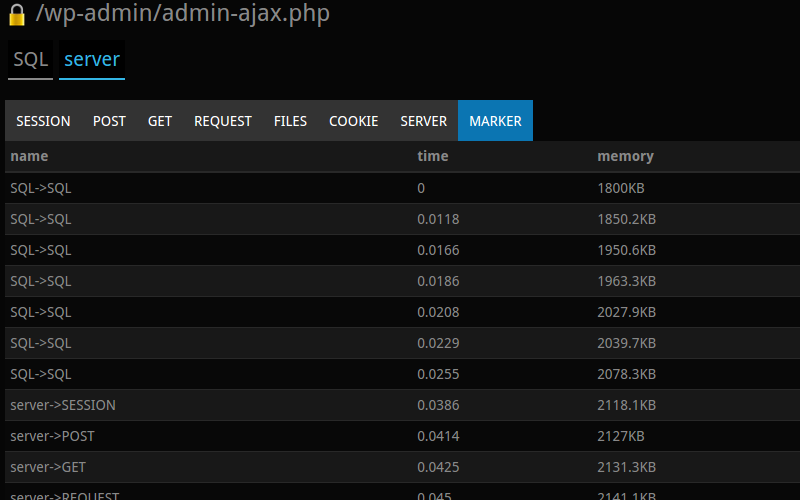The height and width of the screenshot is (500, 800).
Task: Click the yellow padlock icon
Action: point(17,14)
